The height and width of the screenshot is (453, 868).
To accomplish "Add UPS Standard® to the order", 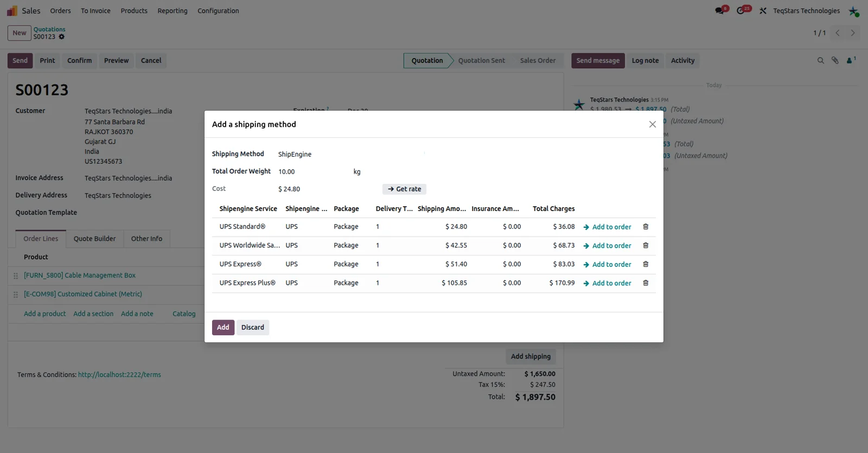I will pyautogui.click(x=607, y=227).
